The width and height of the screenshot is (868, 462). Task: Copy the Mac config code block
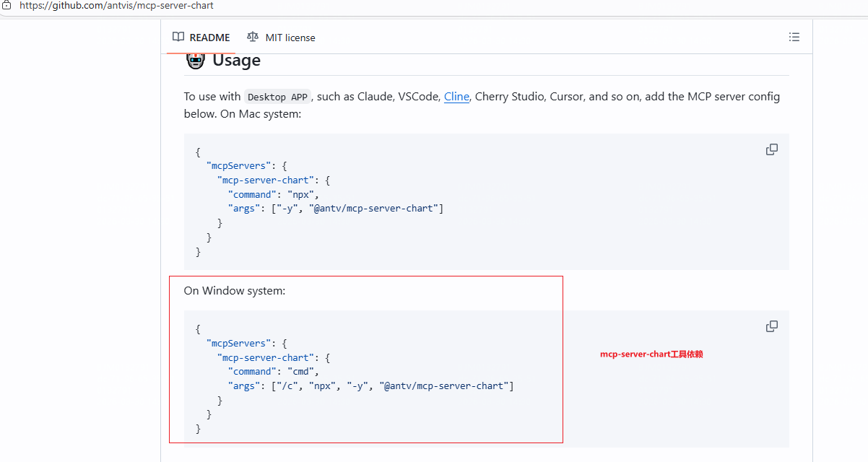(772, 149)
